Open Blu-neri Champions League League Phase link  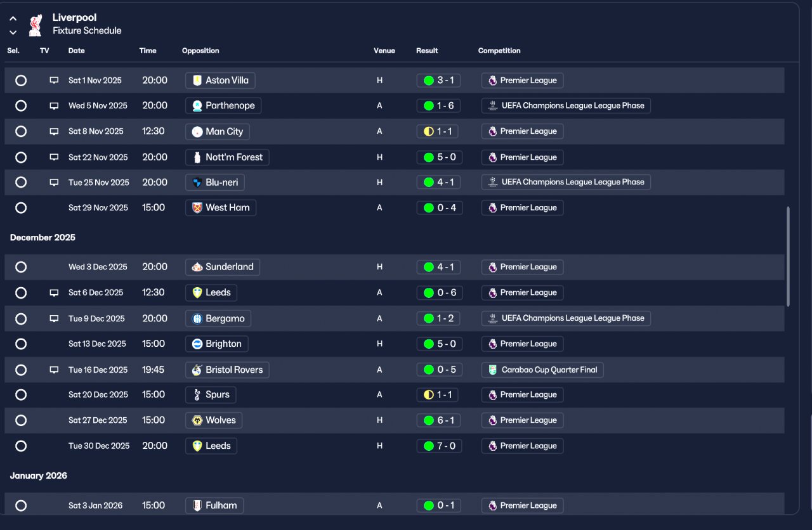tap(566, 183)
